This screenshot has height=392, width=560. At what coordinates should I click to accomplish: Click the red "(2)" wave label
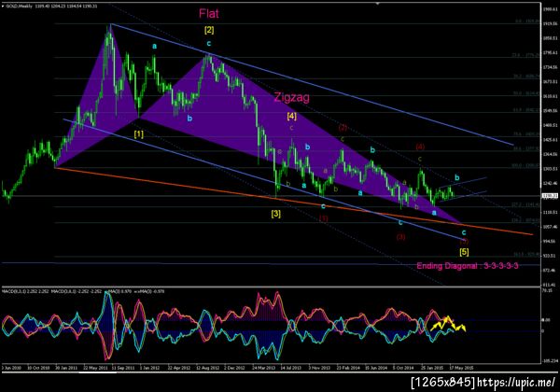click(x=343, y=128)
